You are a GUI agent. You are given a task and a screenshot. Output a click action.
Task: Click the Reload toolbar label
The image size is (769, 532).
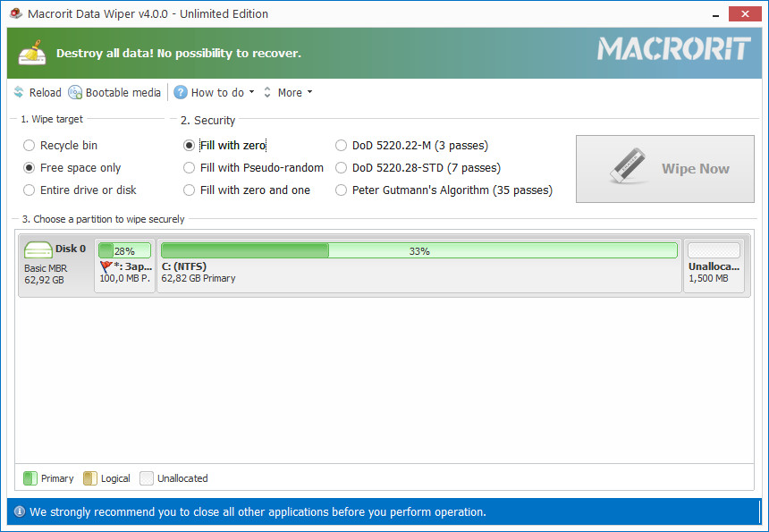tap(45, 93)
